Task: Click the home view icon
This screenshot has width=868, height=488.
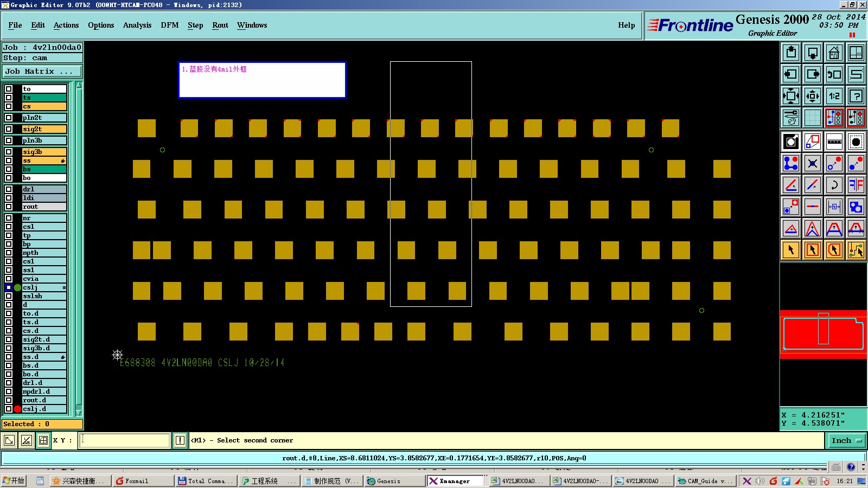Action: coord(834,53)
